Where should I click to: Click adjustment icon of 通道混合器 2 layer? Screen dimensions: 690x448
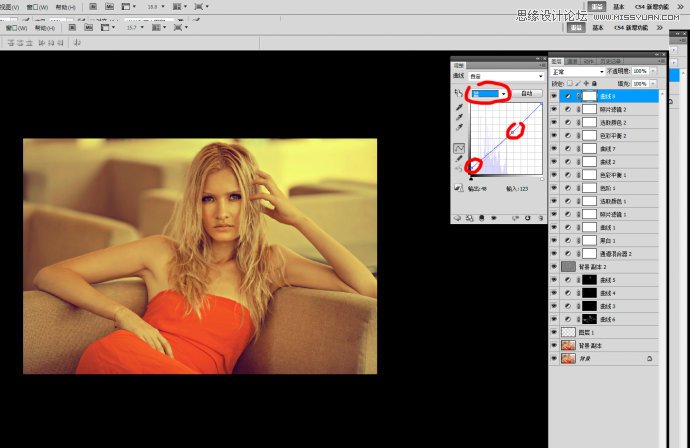[x=568, y=253]
